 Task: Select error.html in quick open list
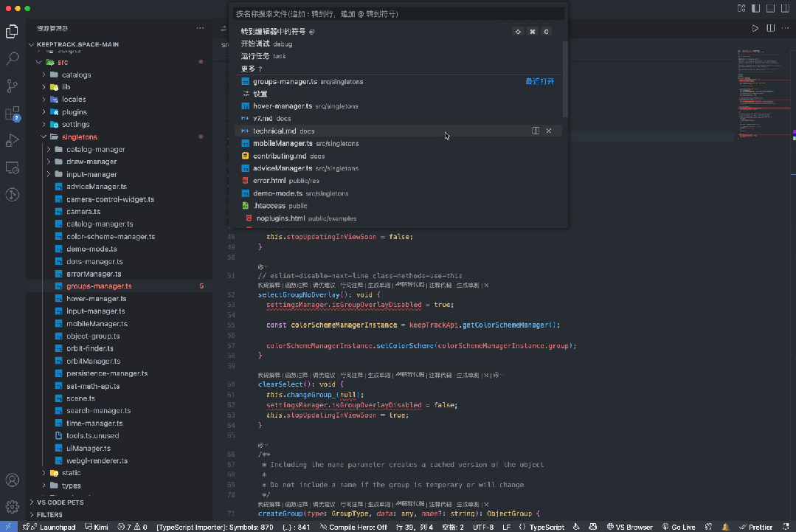point(398,181)
